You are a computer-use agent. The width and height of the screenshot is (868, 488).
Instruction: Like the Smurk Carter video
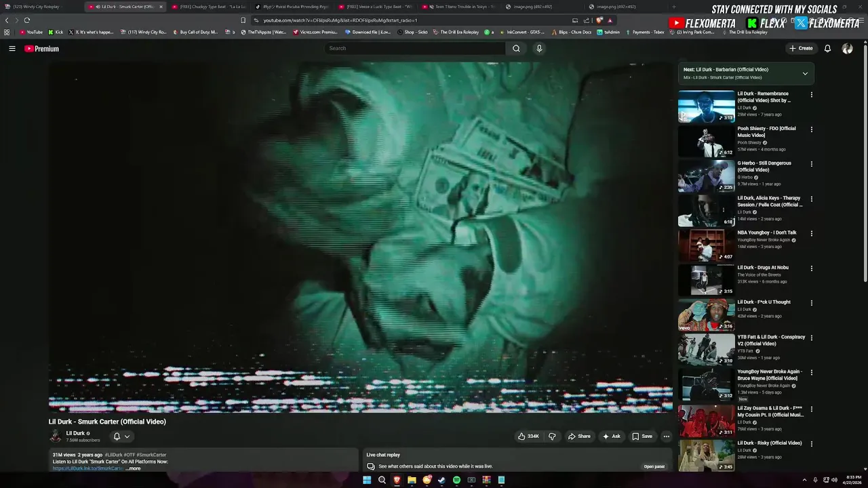[x=528, y=436]
